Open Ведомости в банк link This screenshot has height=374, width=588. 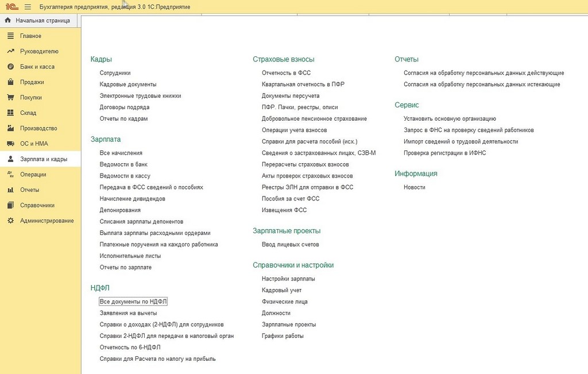pyautogui.click(x=123, y=164)
